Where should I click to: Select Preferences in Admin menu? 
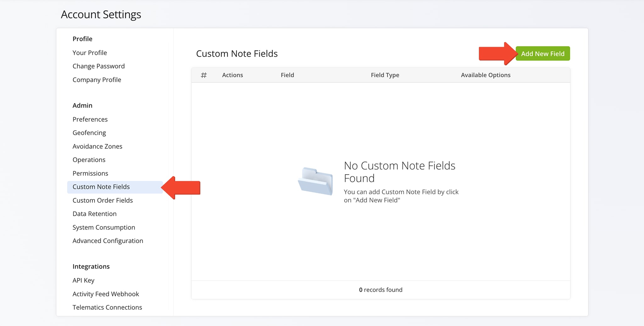pos(90,119)
